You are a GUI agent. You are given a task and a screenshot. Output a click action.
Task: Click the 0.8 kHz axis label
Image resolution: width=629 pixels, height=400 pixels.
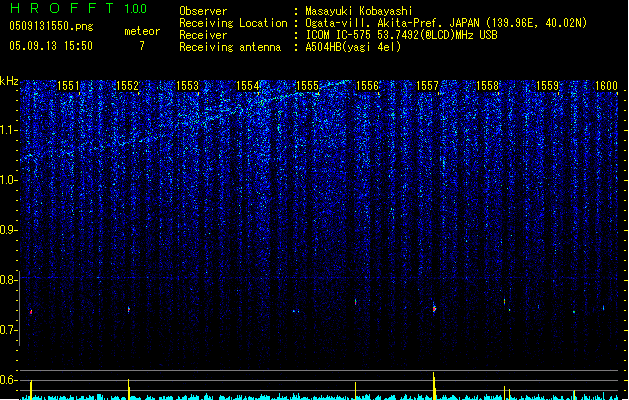coord(8,280)
